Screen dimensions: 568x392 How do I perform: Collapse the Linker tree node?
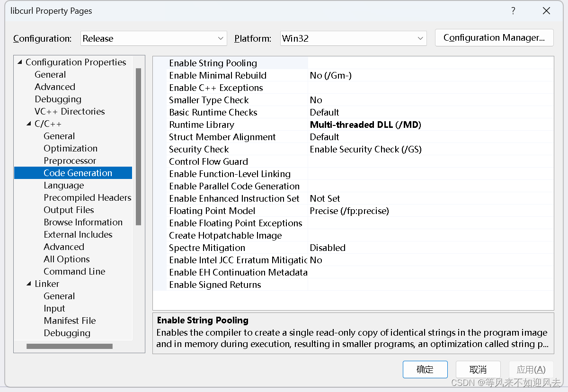tap(29, 284)
